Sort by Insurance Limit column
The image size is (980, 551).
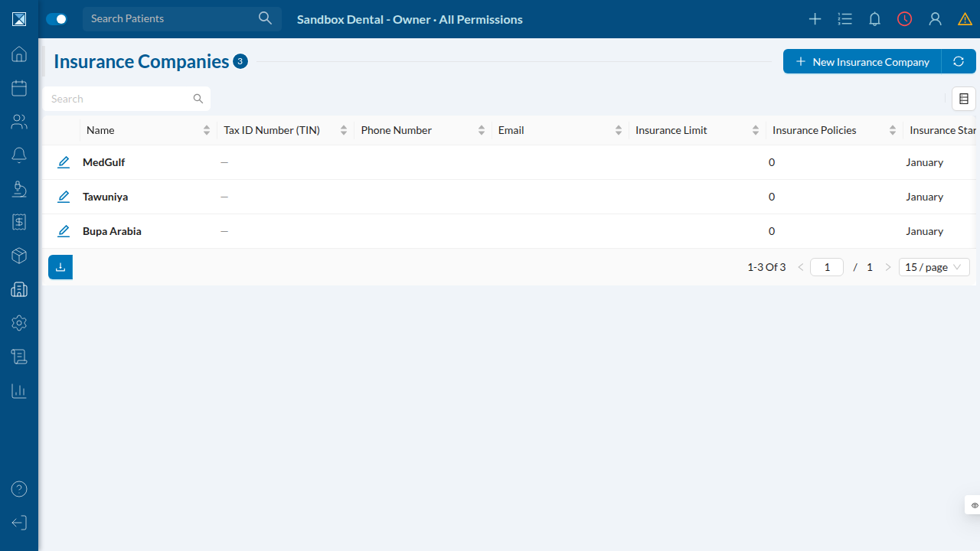[755, 130]
